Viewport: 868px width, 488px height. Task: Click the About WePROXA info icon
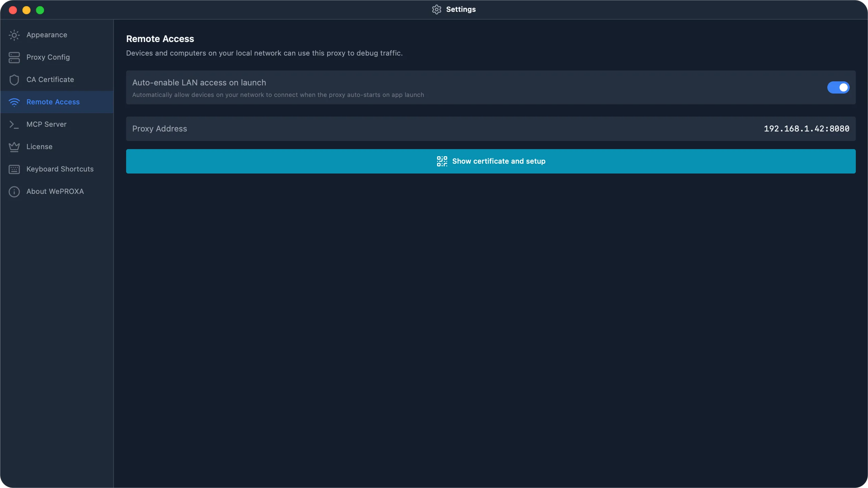click(x=14, y=191)
